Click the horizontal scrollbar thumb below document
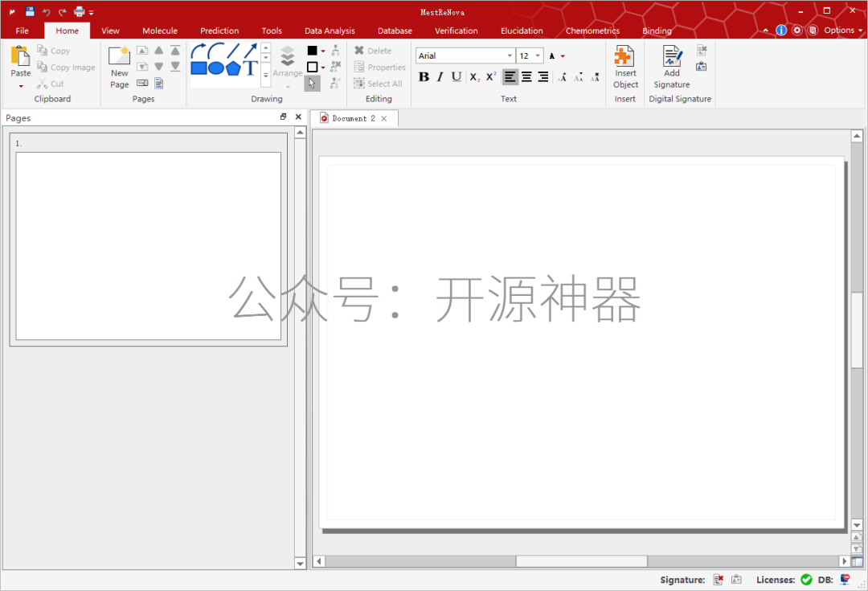868x591 pixels. pos(581,561)
